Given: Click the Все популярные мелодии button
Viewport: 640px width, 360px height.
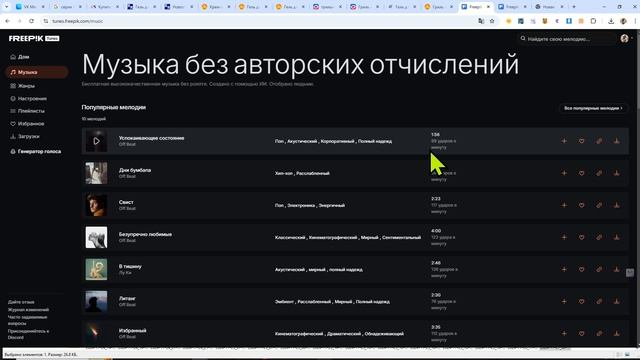Looking at the screenshot, I should pos(593,108).
